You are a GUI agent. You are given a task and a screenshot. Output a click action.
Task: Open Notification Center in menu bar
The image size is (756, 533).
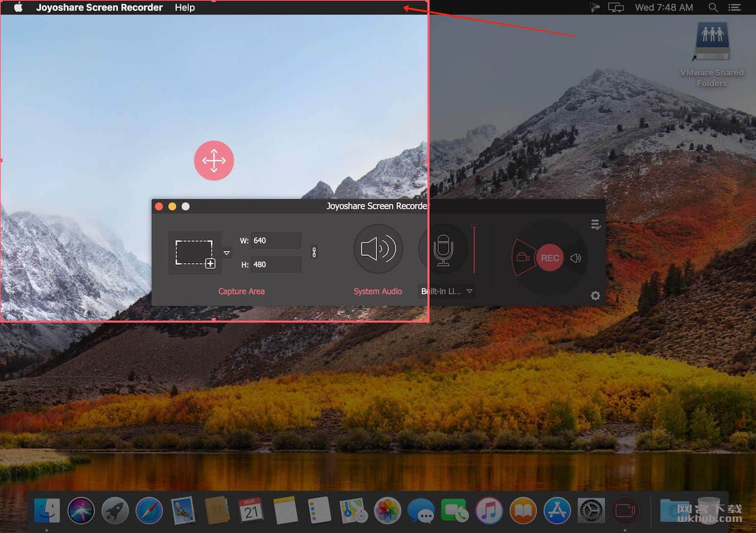pos(735,7)
